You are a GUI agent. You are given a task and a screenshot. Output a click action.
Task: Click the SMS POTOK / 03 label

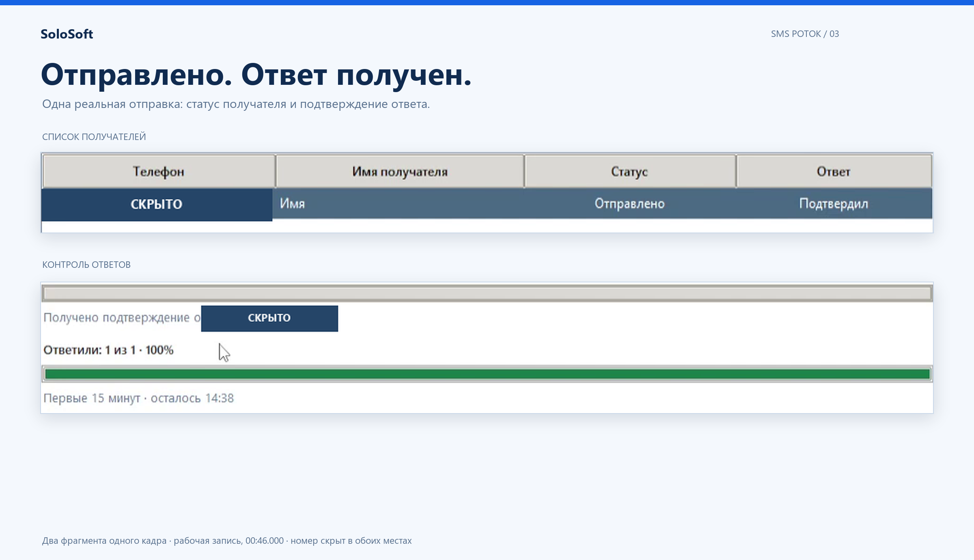[x=805, y=34]
